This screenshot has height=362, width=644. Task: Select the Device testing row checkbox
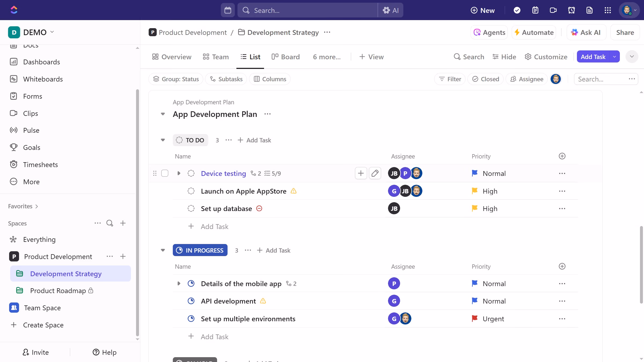pyautogui.click(x=165, y=173)
